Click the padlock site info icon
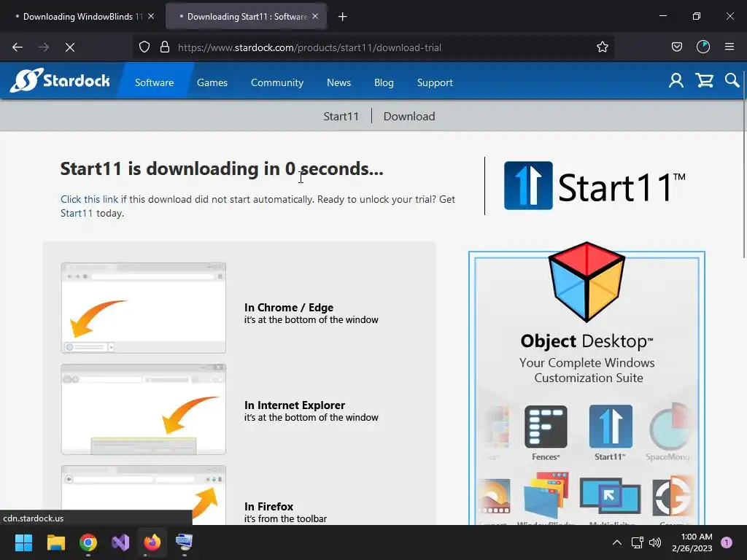This screenshot has height=560, width=747. pos(165,47)
